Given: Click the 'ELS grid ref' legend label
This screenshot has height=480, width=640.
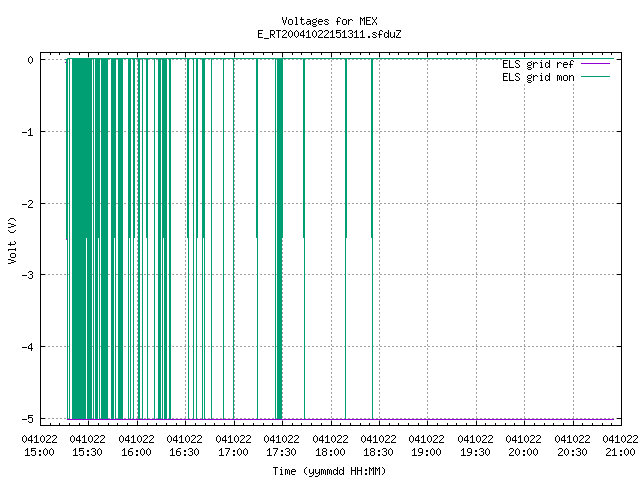Looking at the screenshot, I should click(x=538, y=64).
